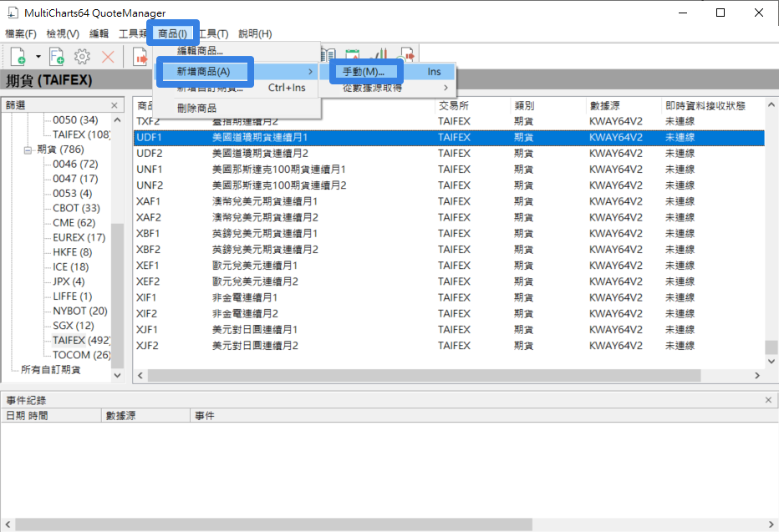Select LIFFE (1) tree item
This screenshot has width=779, height=532.
73,296
